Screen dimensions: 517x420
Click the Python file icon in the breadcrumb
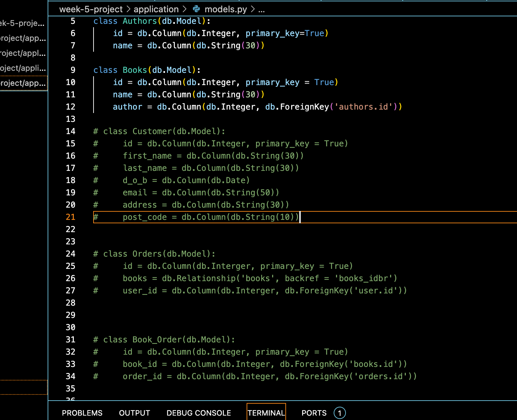(x=197, y=9)
